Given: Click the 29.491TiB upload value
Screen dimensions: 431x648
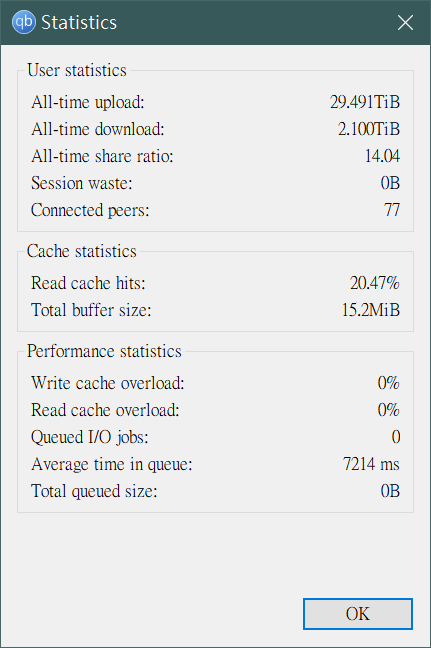Looking at the screenshot, I should pyautogui.click(x=365, y=102).
